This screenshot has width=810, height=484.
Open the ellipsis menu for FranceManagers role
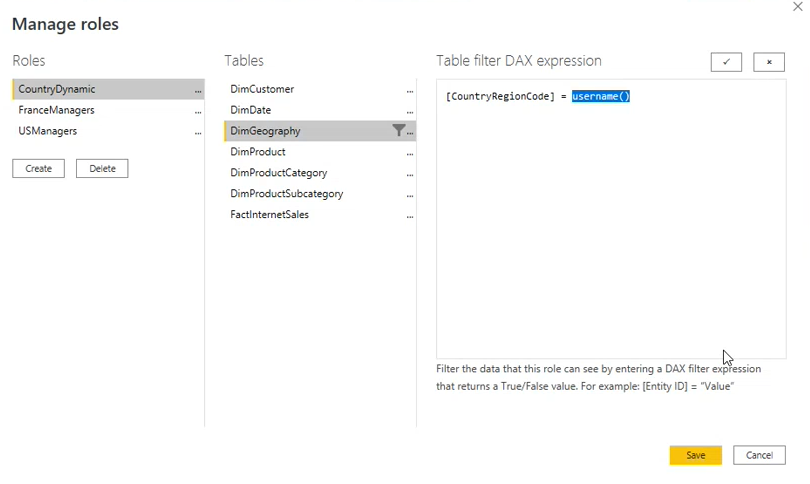(x=198, y=111)
